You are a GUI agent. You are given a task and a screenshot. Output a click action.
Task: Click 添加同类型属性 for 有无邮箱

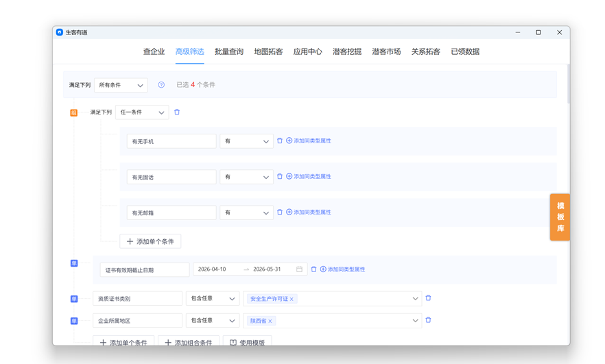308,212
